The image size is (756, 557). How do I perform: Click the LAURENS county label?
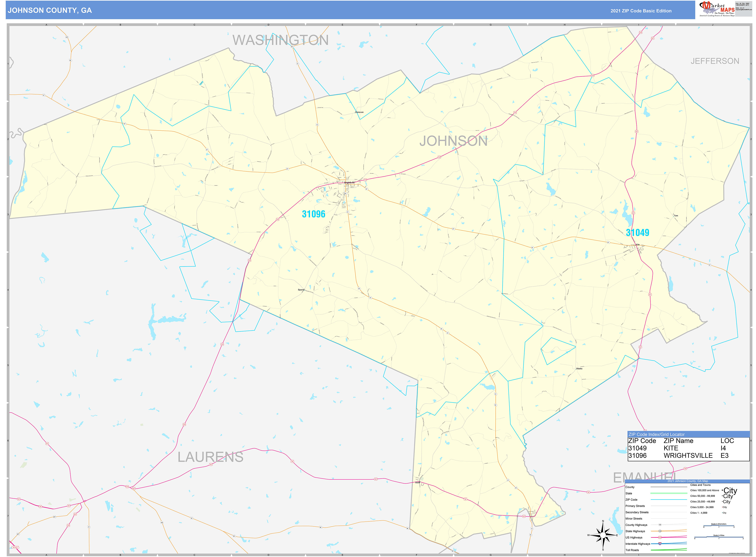(x=210, y=457)
